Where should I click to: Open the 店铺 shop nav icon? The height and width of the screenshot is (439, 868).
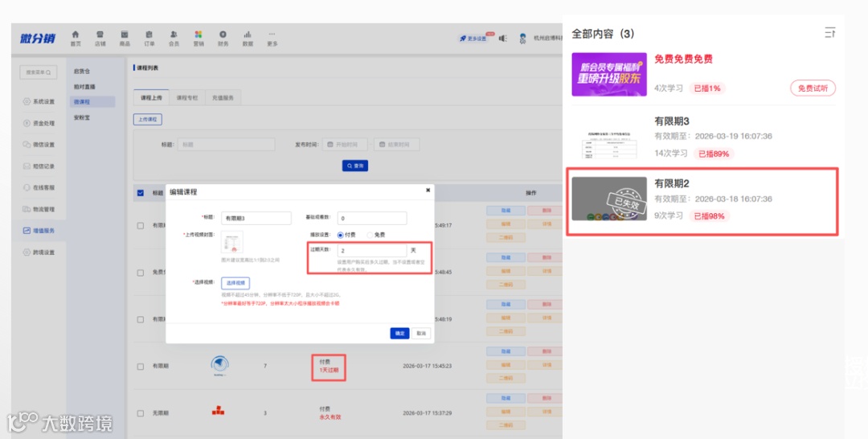point(100,39)
